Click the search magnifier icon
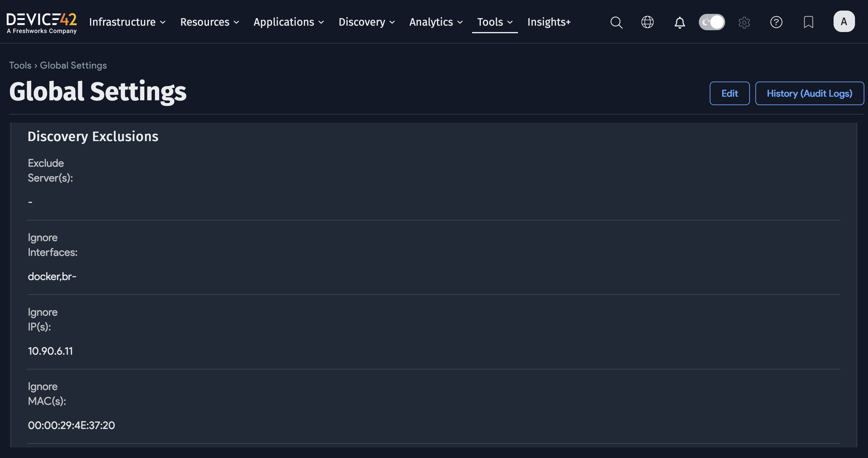 pyautogui.click(x=616, y=22)
